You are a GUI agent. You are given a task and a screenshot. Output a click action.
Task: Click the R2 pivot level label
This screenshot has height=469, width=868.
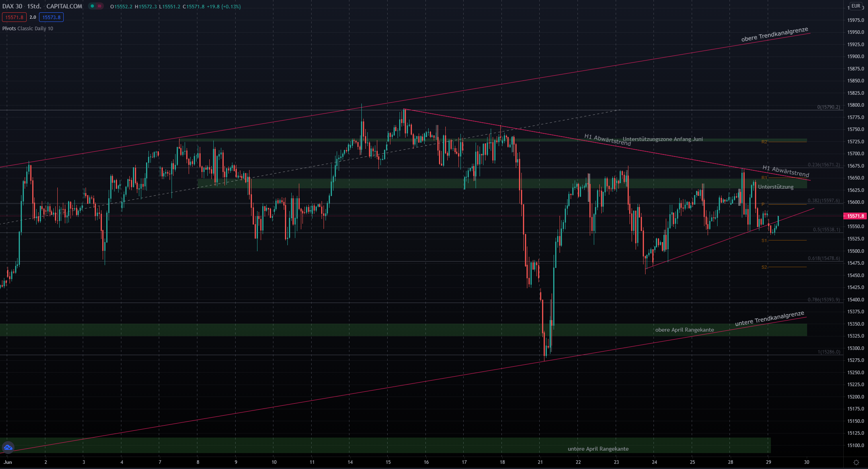pos(764,142)
